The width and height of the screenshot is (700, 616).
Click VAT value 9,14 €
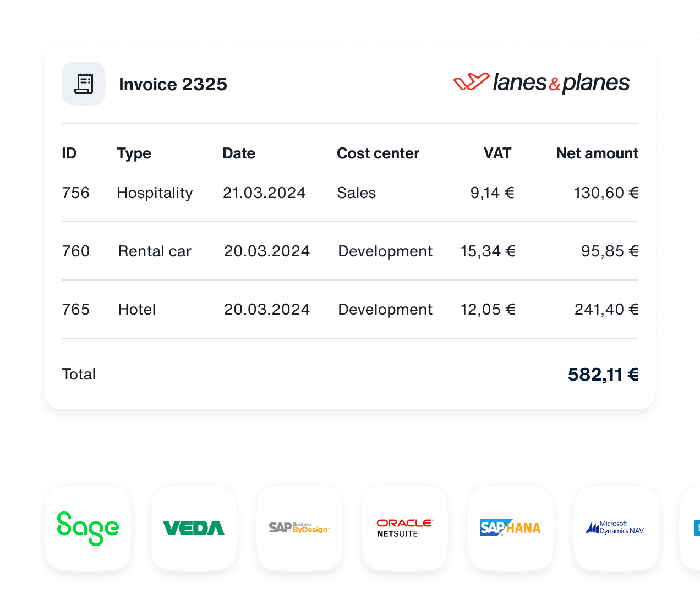coord(493,193)
